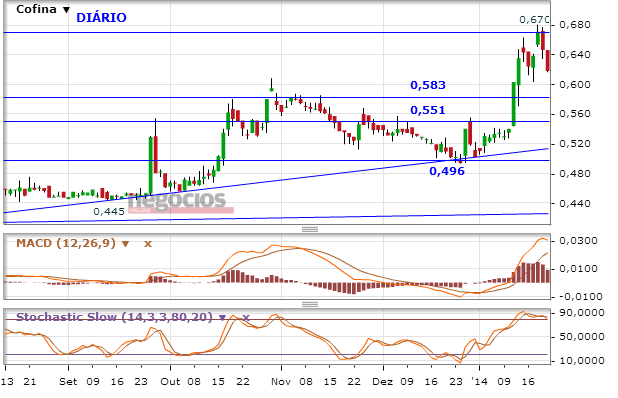This screenshot has height=398, width=618.
Task: Click the 0,440 price axis value
Action: click(x=575, y=204)
